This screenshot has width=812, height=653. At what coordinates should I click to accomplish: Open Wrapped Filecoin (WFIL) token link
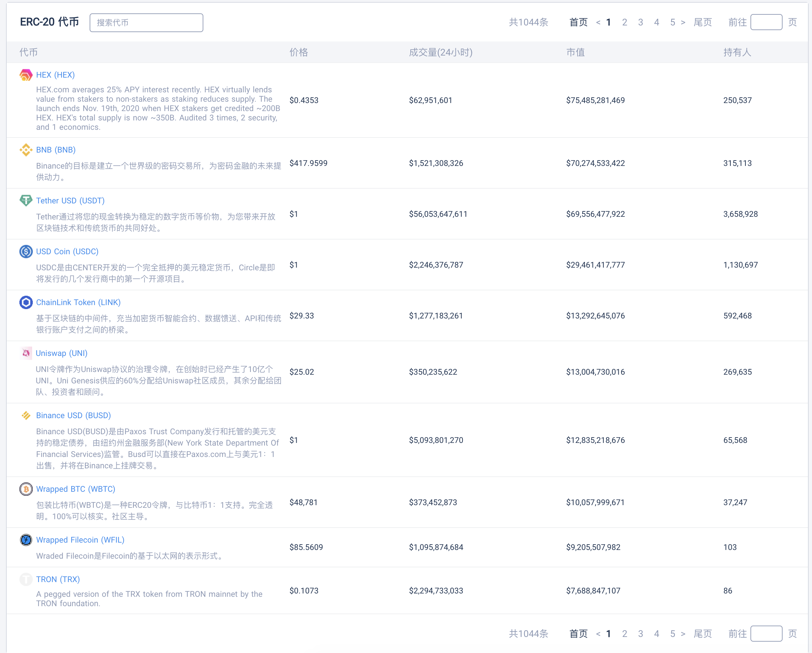(80, 540)
